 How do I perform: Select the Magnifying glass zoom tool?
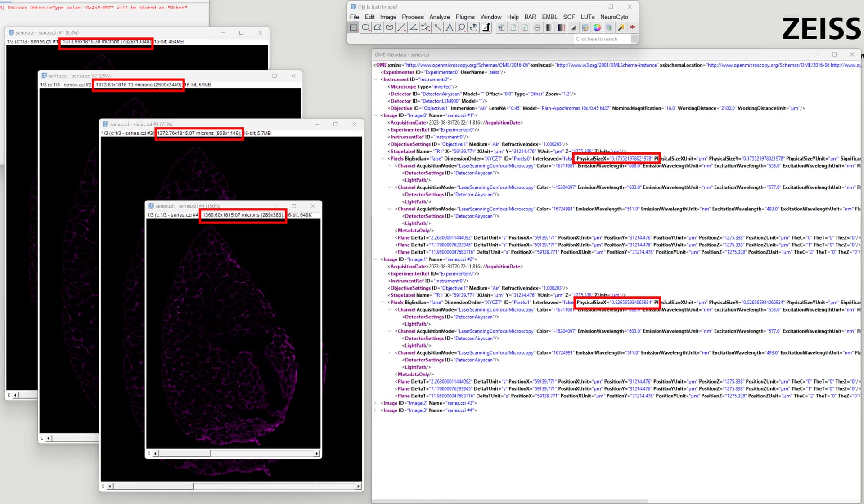pos(461,27)
